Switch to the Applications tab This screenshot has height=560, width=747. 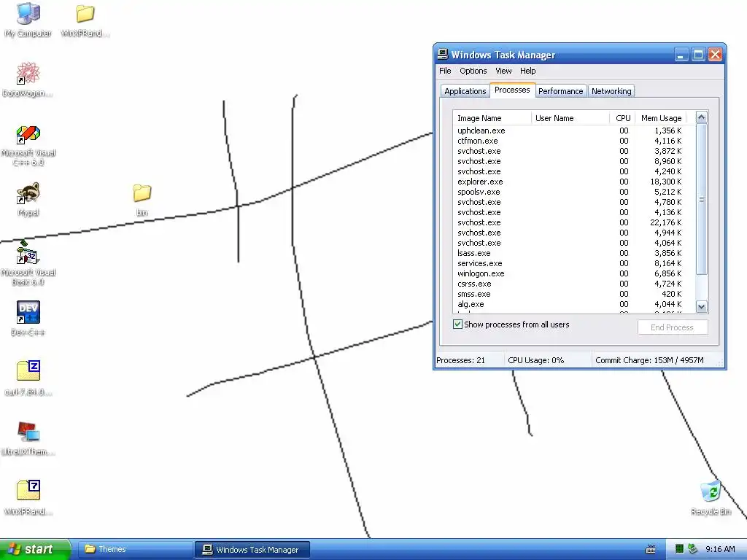(465, 91)
